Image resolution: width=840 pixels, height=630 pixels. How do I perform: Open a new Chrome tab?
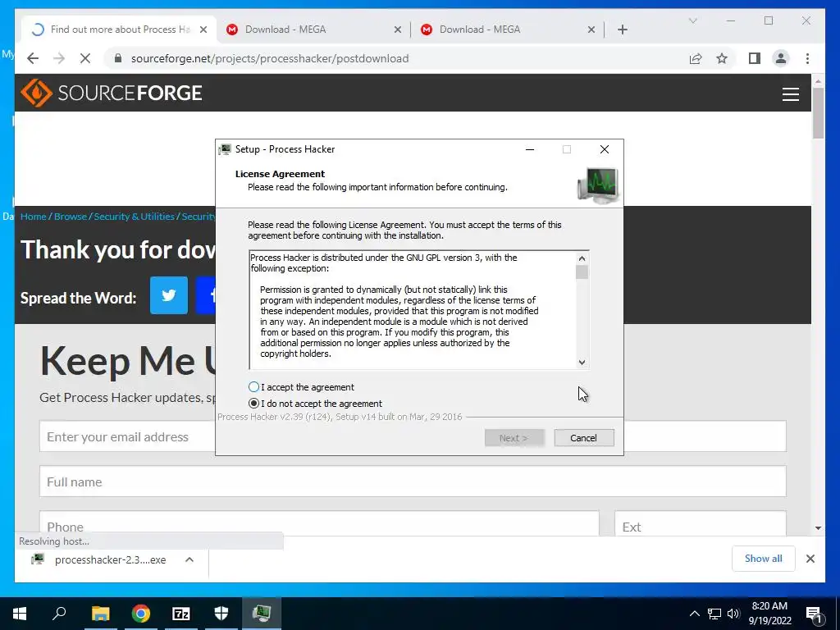[622, 30]
